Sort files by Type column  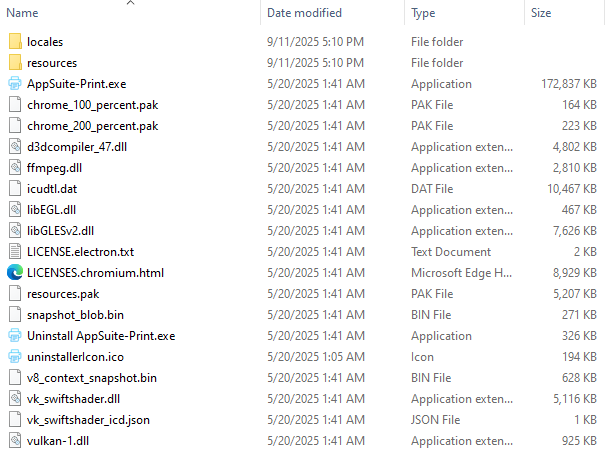(x=423, y=13)
